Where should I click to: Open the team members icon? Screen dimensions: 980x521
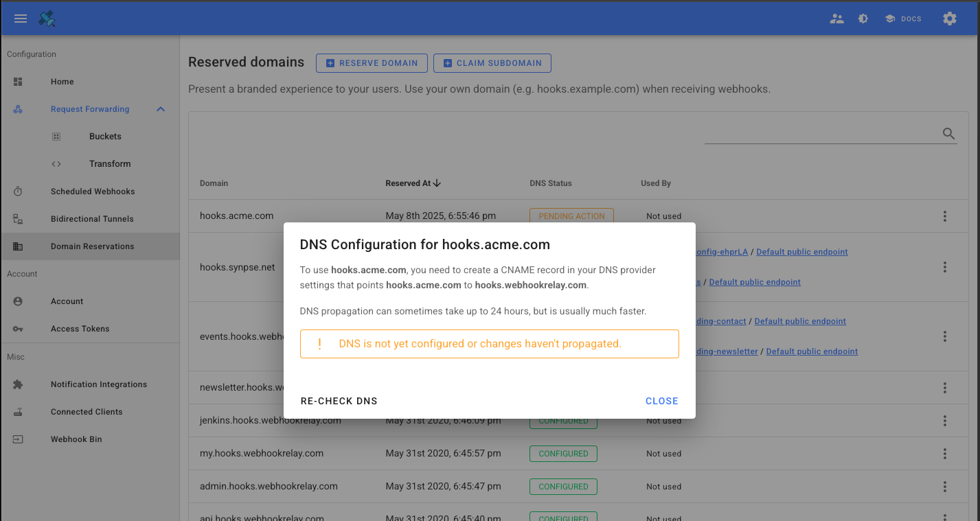click(836, 19)
